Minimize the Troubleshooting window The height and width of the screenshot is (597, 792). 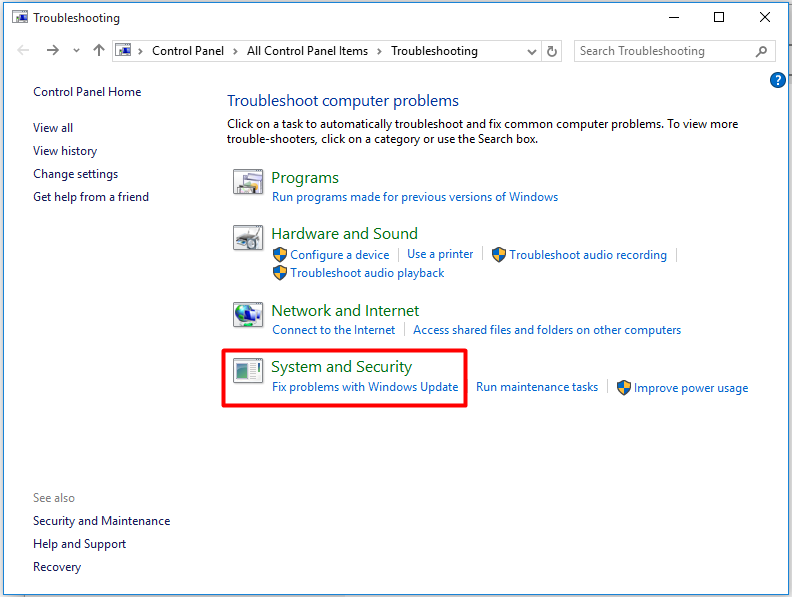click(674, 17)
